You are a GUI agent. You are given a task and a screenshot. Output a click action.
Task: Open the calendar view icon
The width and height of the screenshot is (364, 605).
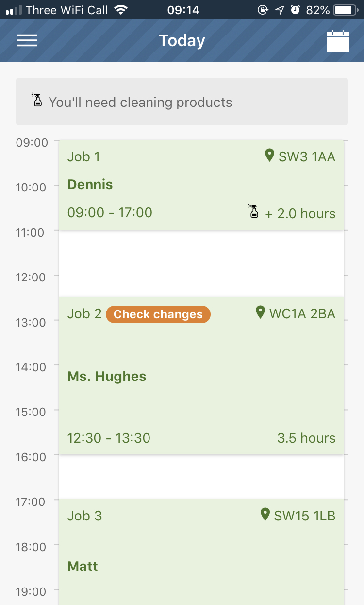coord(338,41)
